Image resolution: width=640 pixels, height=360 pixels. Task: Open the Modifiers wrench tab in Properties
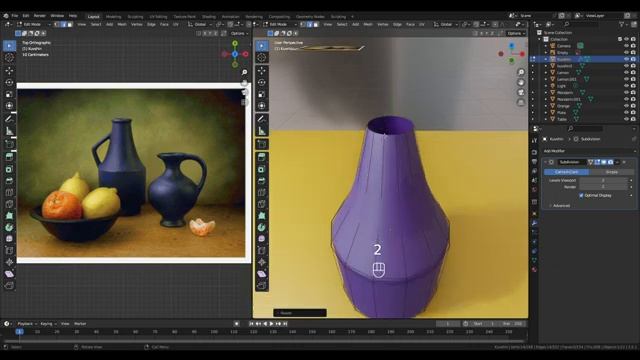pyautogui.click(x=534, y=223)
